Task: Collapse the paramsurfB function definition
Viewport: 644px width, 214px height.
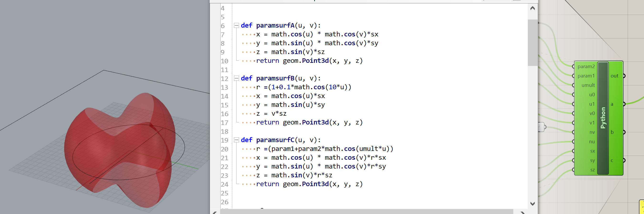Action: [236, 78]
